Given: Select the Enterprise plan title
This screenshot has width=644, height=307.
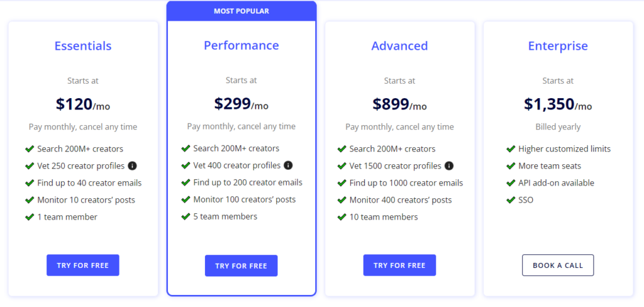Looking at the screenshot, I should (558, 46).
